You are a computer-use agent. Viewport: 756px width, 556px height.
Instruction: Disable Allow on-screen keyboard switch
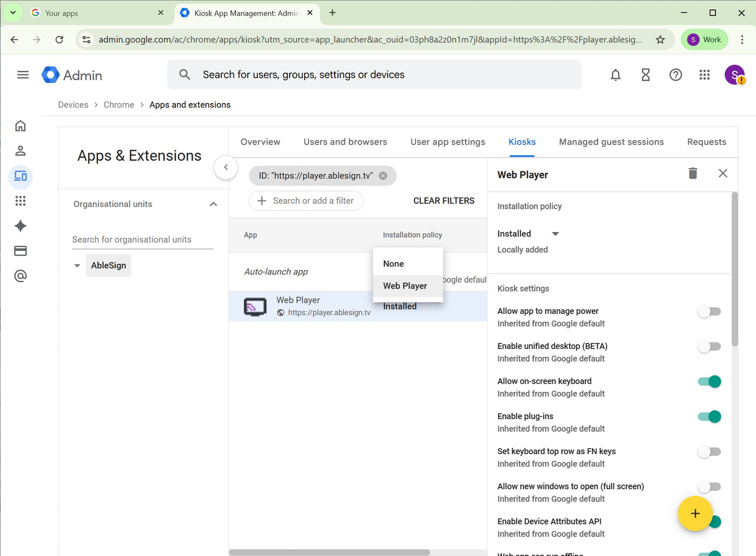(709, 382)
